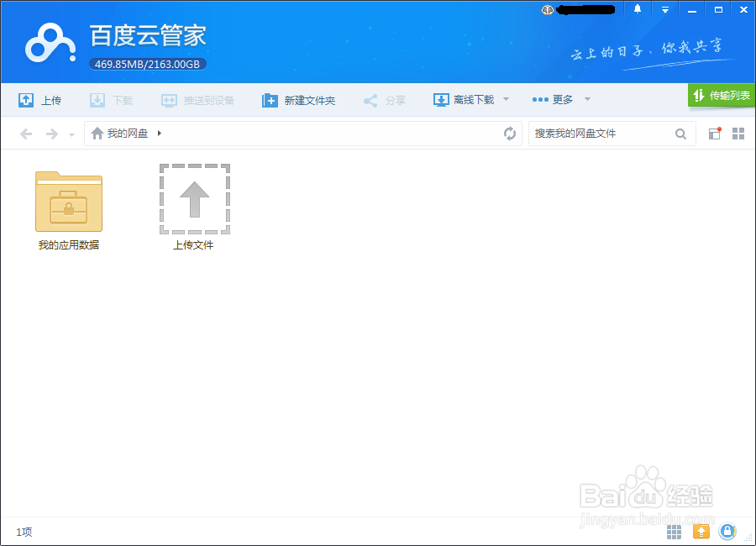Click the search magnifier icon
The image size is (756, 546).
(x=680, y=134)
